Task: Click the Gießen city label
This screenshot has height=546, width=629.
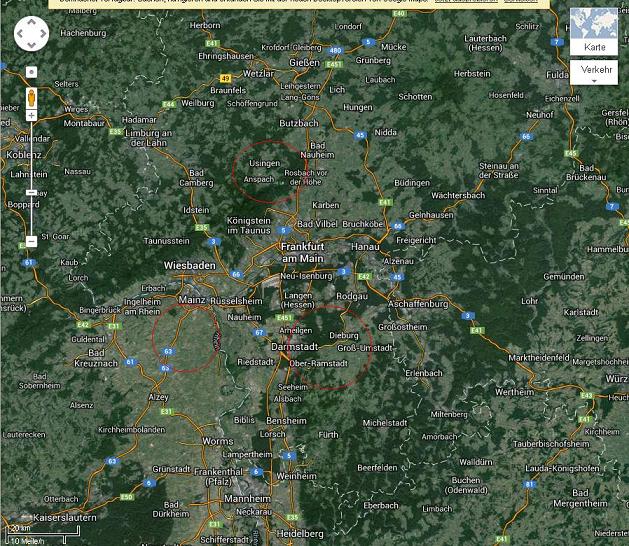Action: click(x=304, y=63)
